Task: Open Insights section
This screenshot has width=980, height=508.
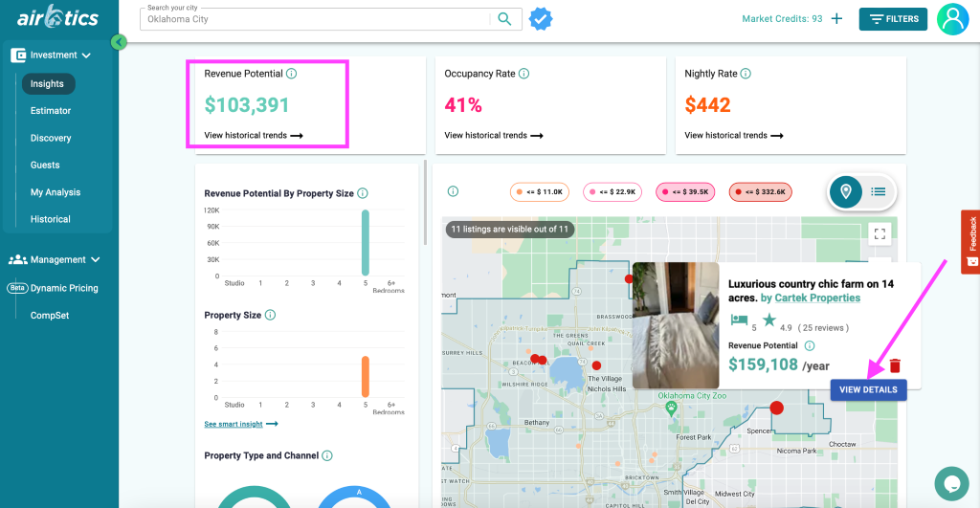Action: pos(48,84)
